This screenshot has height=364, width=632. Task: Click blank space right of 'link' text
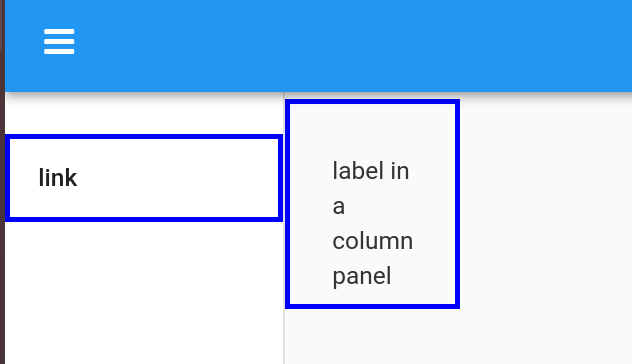point(177,178)
